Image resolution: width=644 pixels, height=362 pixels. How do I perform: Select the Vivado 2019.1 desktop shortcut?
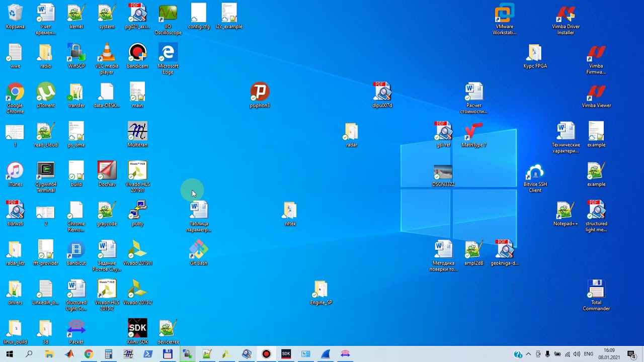(137, 253)
